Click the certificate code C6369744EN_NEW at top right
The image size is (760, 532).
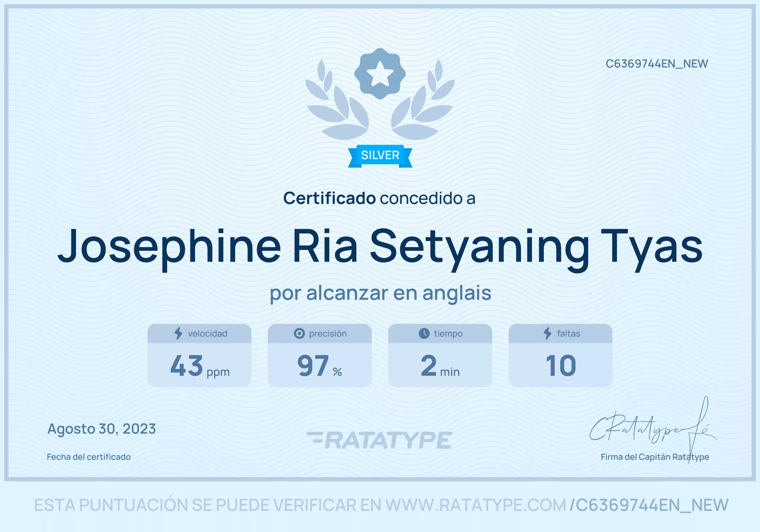(657, 64)
